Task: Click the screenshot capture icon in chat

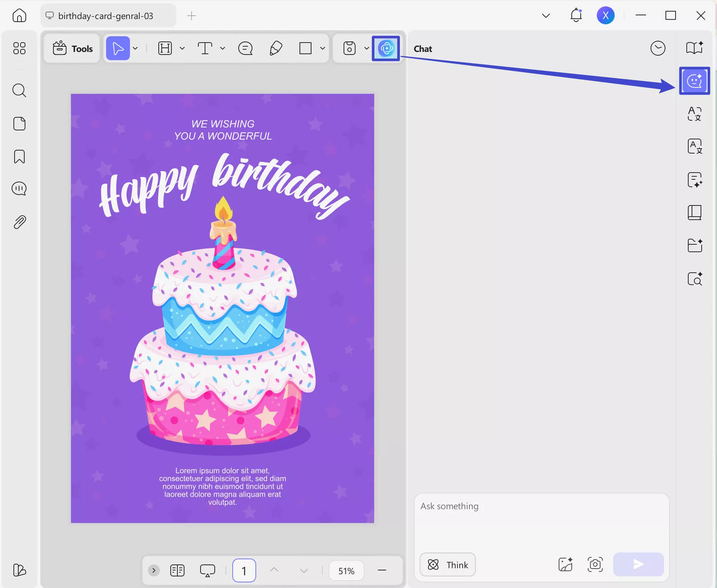Action: coord(595,564)
